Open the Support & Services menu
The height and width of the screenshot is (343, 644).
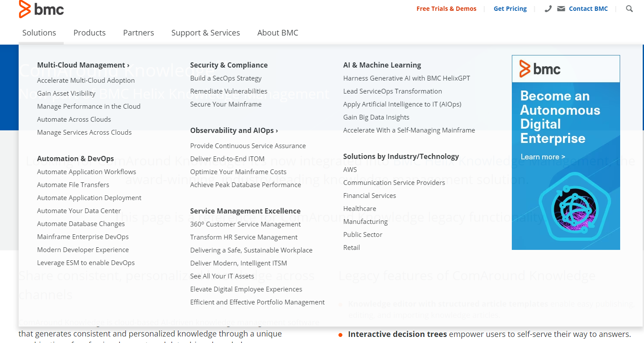pos(205,33)
